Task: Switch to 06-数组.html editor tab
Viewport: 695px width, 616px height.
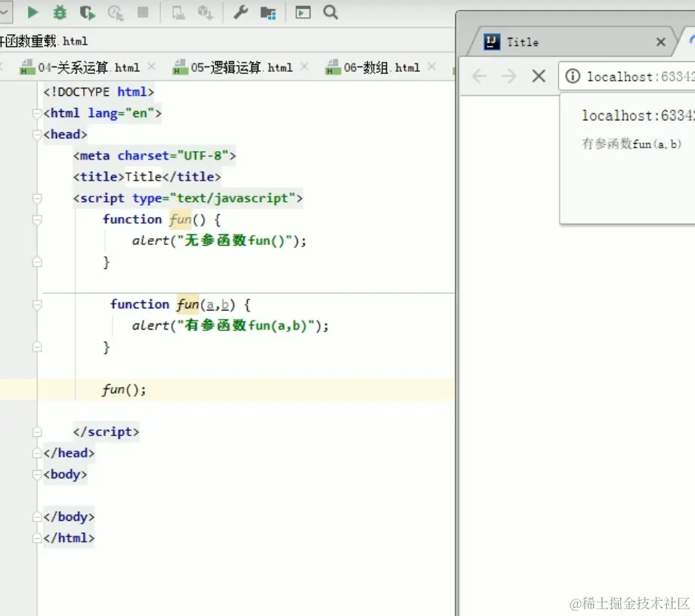Action: point(381,67)
